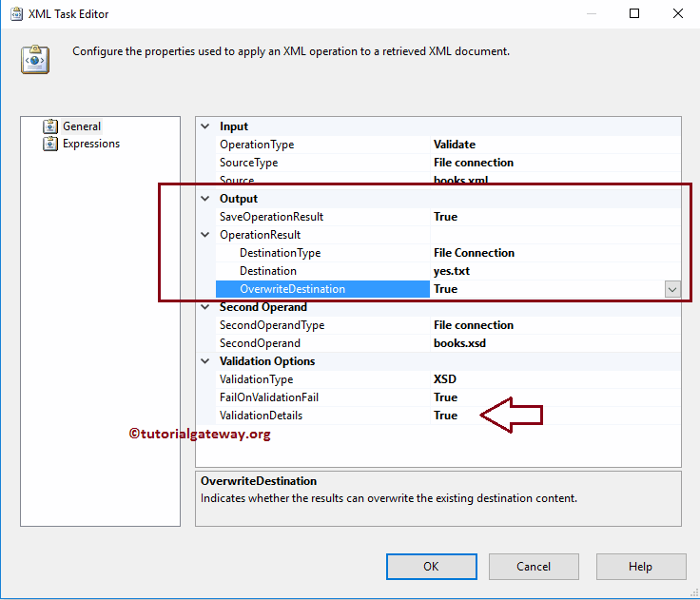The width and height of the screenshot is (700, 600).
Task: Click the OverwriteDestination description pane title
Action: coord(259,481)
